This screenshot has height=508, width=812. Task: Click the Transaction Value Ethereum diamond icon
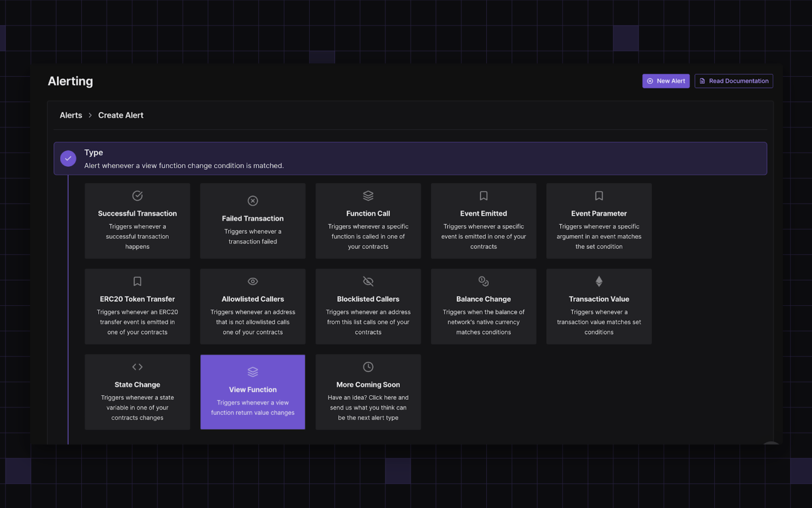pyautogui.click(x=598, y=281)
